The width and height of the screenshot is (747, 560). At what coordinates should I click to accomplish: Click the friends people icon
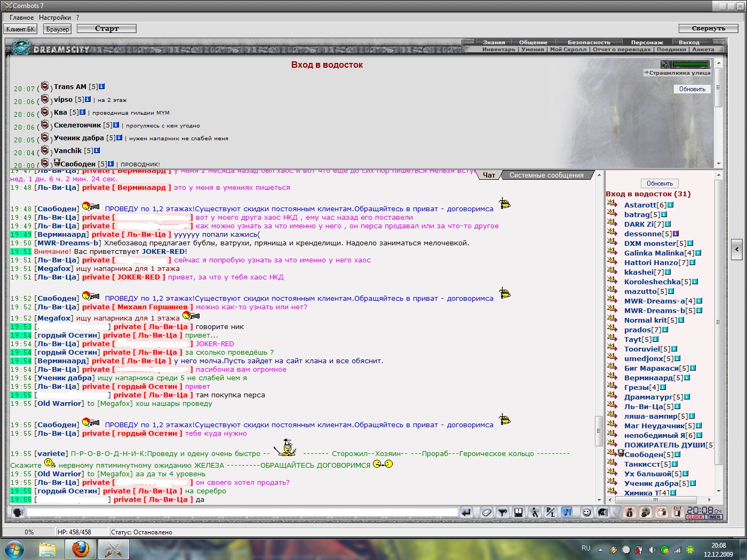[662, 513]
